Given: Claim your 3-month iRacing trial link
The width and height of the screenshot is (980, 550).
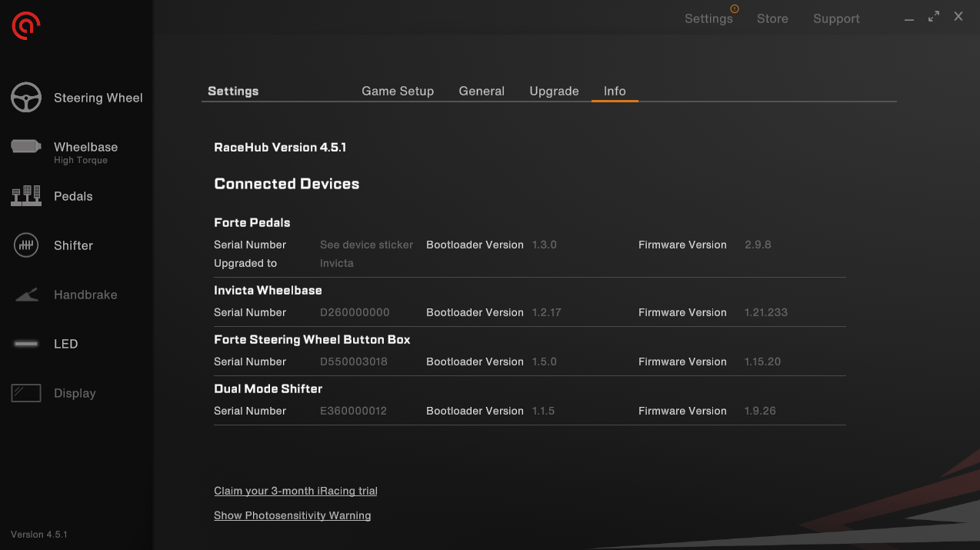Looking at the screenshot, I should [295, 491].
